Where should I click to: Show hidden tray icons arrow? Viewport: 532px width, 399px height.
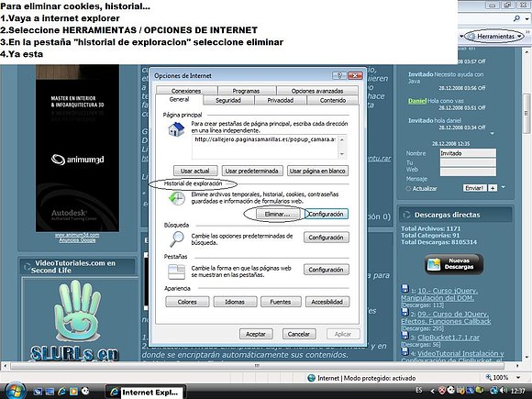click(x=432, y=391)
